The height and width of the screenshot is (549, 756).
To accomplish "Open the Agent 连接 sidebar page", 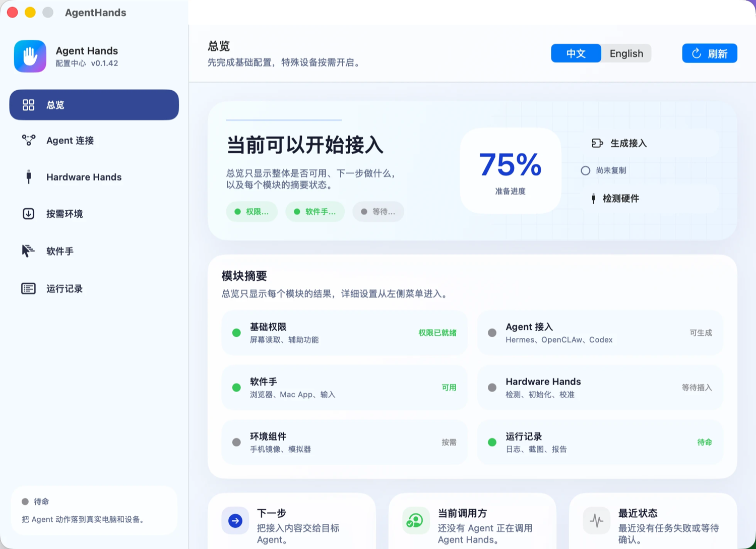I will [94, 141].
